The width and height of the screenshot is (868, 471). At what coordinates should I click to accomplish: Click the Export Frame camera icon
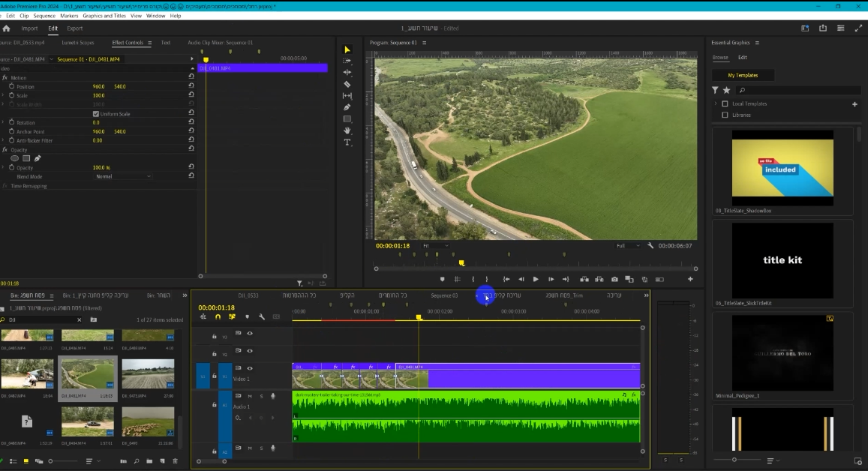coord(614,280)
